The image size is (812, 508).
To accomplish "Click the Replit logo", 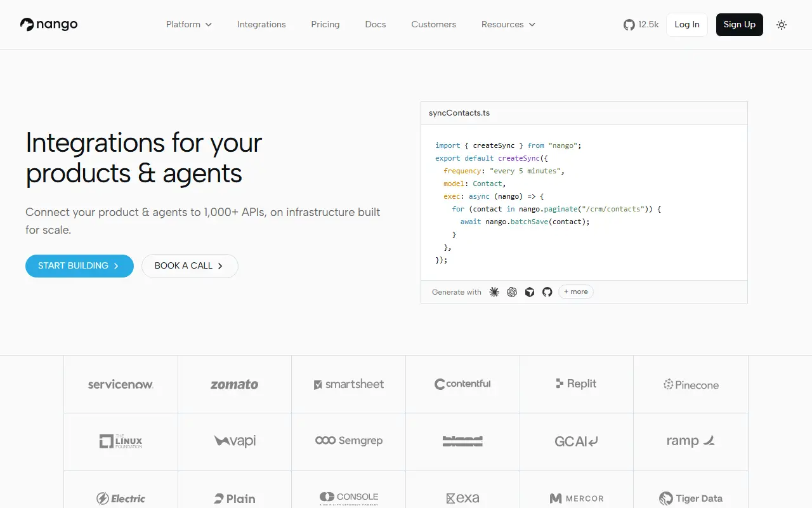I will tap(576, 384).
